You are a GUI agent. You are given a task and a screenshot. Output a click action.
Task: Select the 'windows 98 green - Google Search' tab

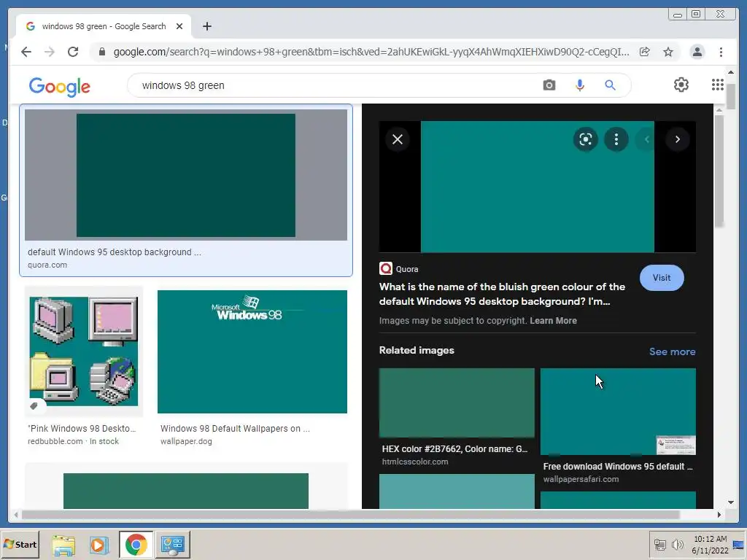click(104, 26)
